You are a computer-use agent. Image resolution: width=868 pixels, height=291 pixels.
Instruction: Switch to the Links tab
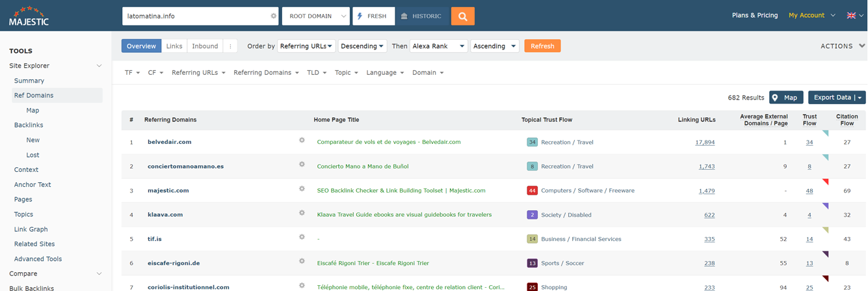coord(174,46)
